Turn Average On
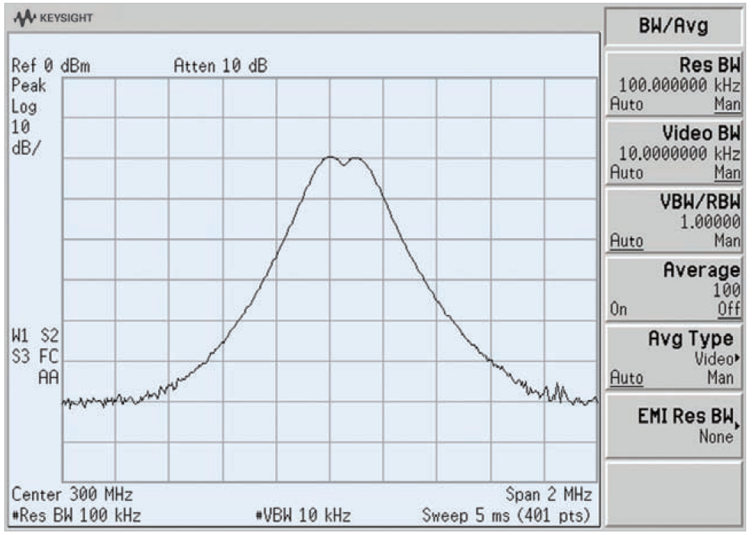756x535 pixels. (619, 309)
